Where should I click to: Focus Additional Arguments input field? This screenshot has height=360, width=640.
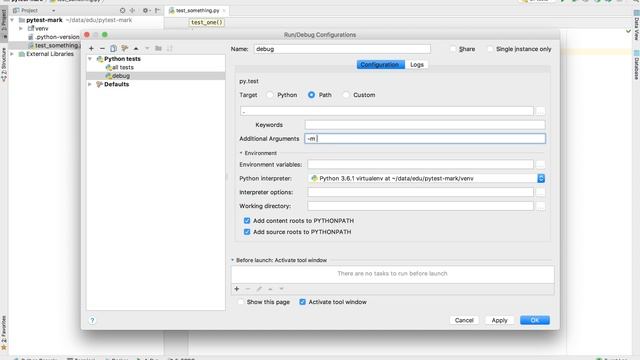click(x=425, y=138)
